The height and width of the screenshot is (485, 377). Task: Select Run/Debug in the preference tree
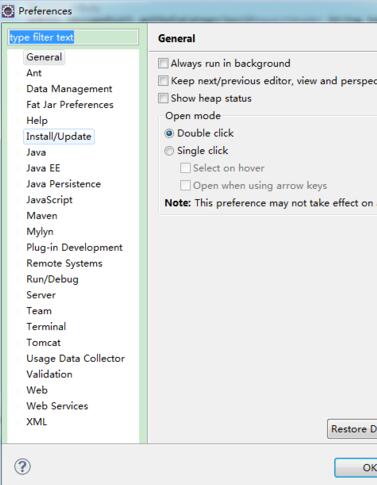[52, 279]
